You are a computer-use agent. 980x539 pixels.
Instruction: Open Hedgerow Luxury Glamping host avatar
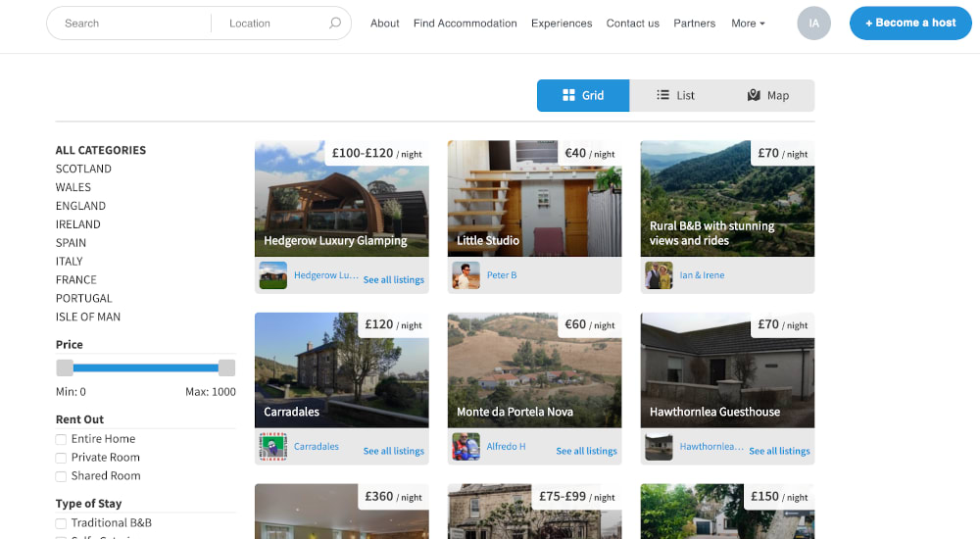click(273, 275)
